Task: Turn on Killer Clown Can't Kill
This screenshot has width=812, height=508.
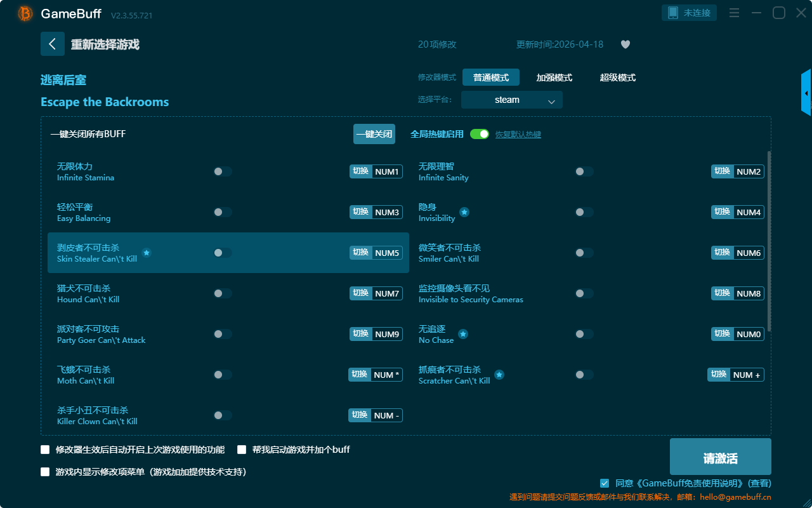Action: click(223, 415)
